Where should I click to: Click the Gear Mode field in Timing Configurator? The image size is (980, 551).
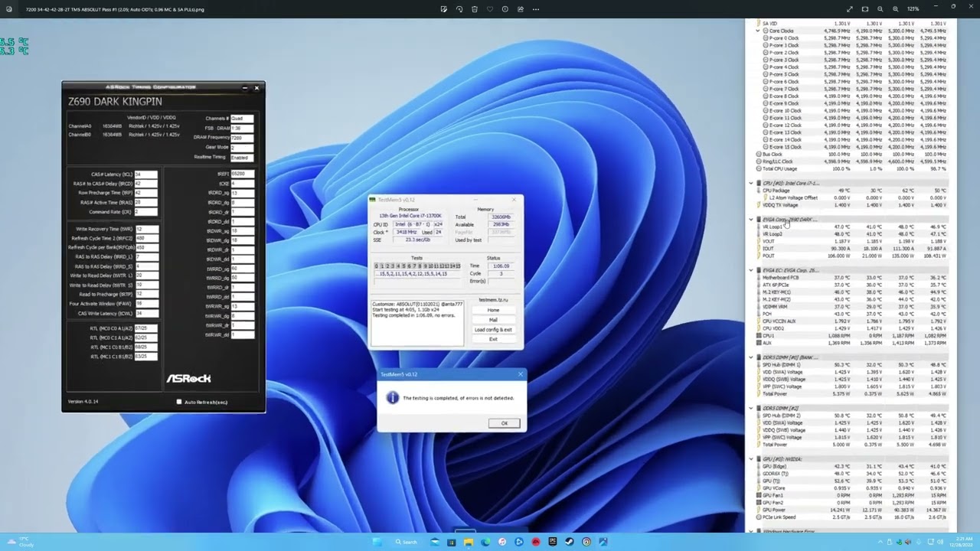(242, 147)
